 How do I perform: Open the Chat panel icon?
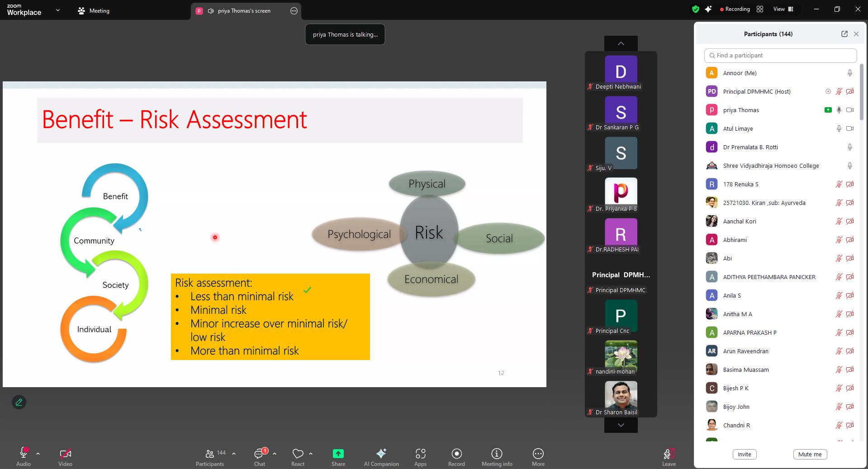259,454
